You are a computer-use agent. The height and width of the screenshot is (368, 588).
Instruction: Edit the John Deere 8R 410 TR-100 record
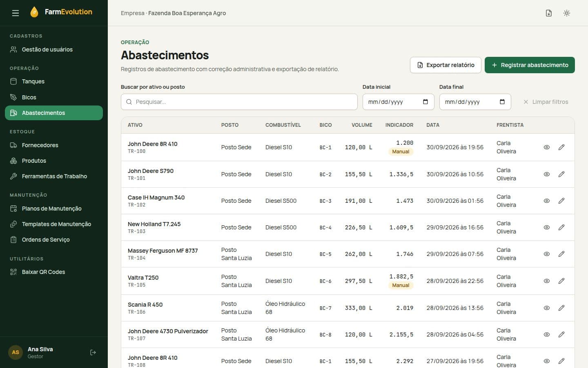561,147
